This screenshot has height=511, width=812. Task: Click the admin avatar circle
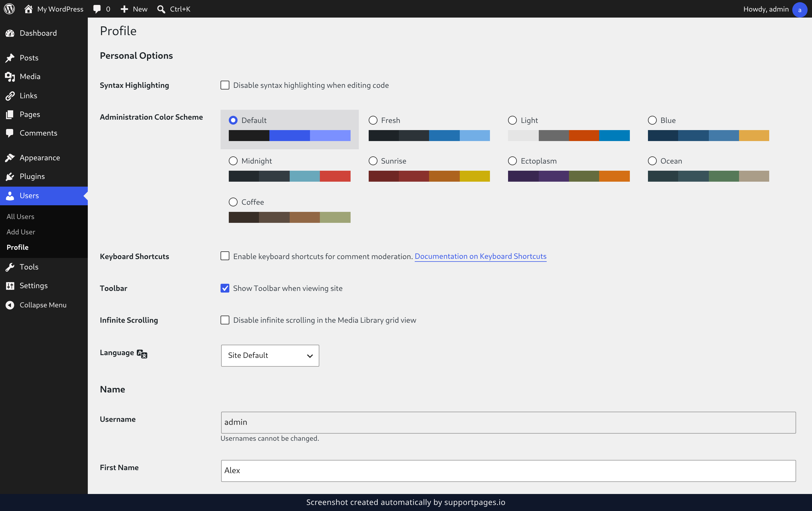(800, 9)
